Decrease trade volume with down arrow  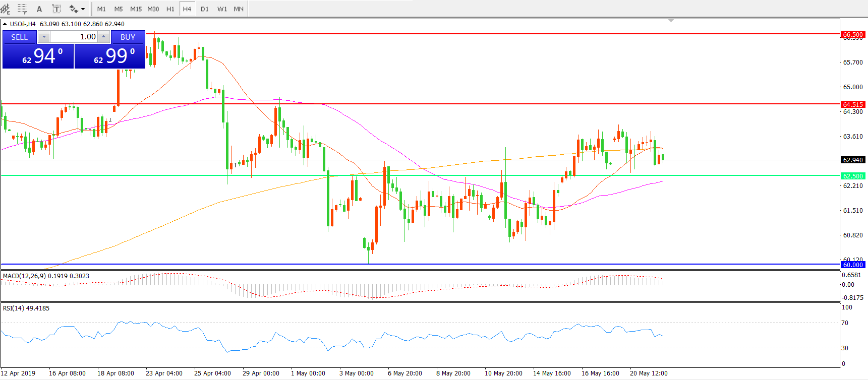pyautogui.click(x=44, y=37)
